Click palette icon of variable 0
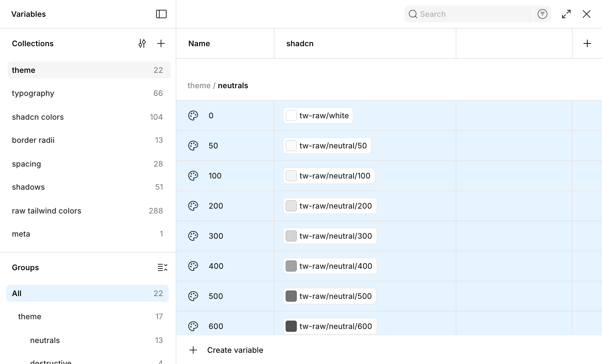The width and height of the screenshot is (602, 364). [193, 115]
